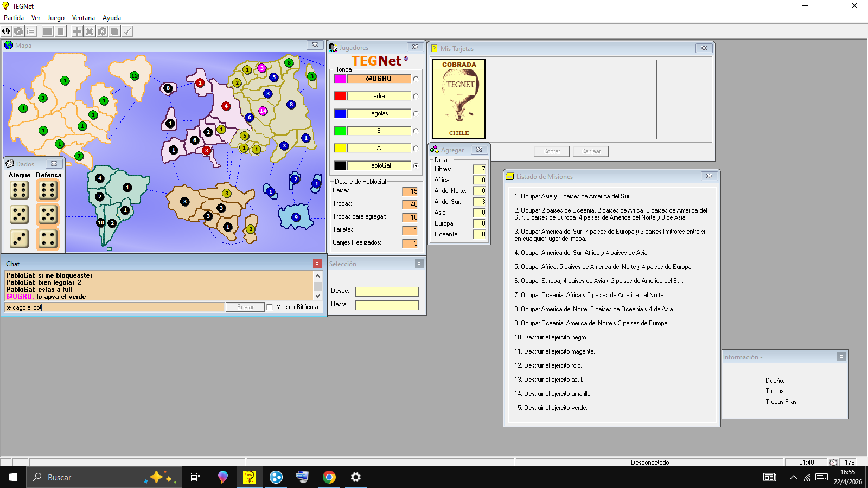This screenshot has width=868, height=488.
Task: Click the checkmark end-turn toolbar icon
Action: 127,31
